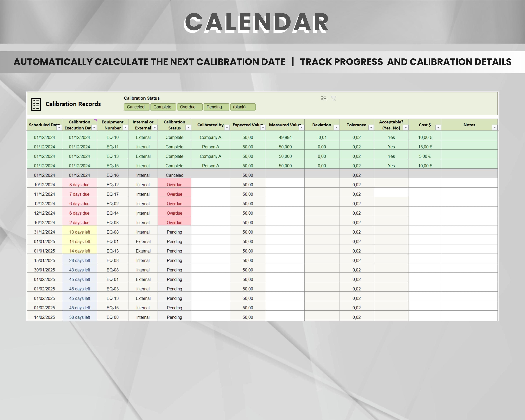Click the multi-select icon in the slicer
525x420 pixels.
click(324, 98)
